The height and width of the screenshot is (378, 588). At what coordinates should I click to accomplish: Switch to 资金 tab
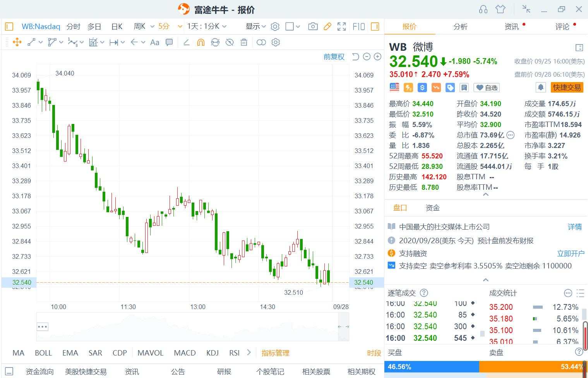click(x=432, y=208)
